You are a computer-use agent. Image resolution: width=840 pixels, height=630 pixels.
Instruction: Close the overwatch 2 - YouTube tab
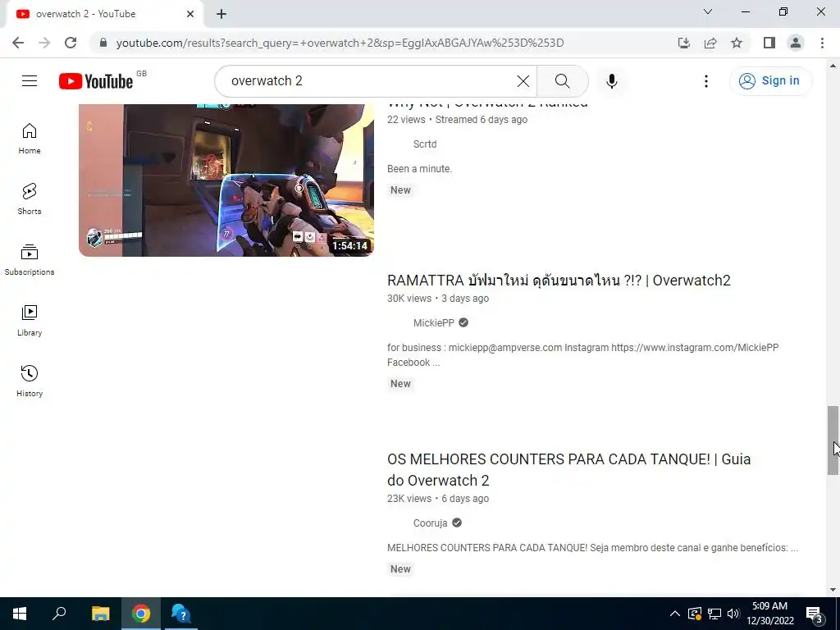190,14
